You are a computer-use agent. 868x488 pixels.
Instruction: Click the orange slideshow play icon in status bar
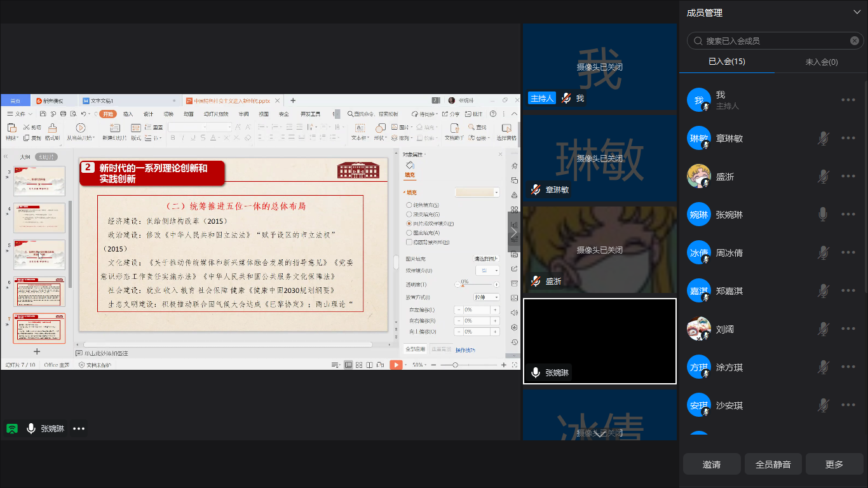[396, 365]
